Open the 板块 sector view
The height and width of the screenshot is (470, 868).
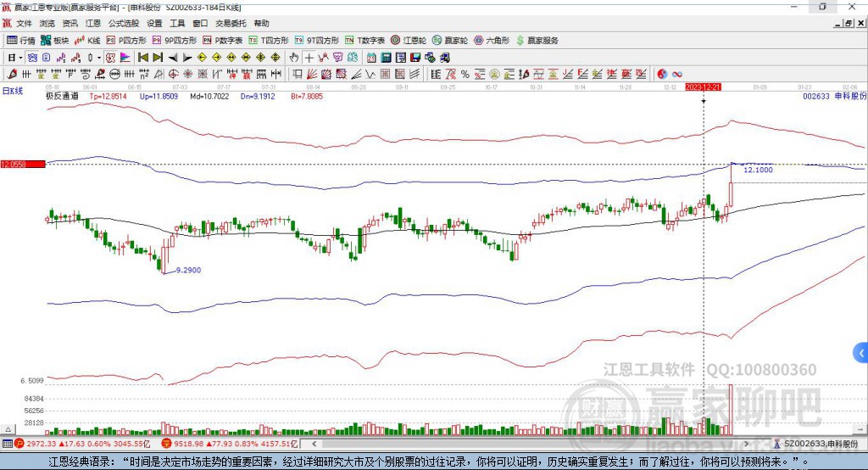coord(55,41)
